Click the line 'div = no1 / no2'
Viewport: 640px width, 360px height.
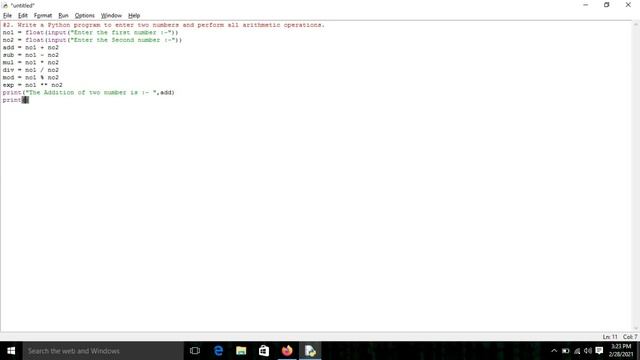coord(31,70)
